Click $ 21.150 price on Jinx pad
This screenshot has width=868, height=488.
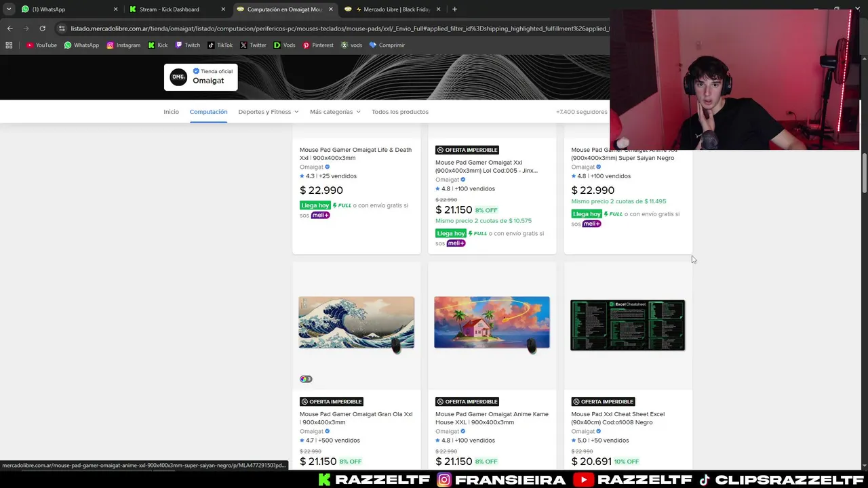(x=454, y=210)
